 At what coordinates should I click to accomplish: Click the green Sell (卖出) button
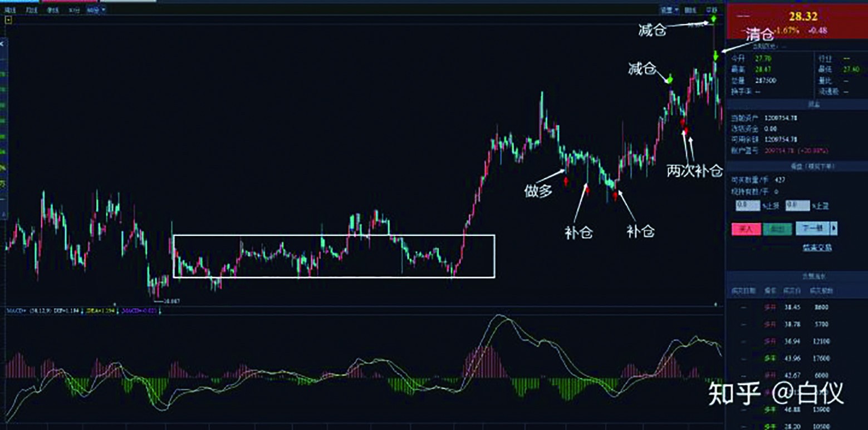click(x=777, y=229)
